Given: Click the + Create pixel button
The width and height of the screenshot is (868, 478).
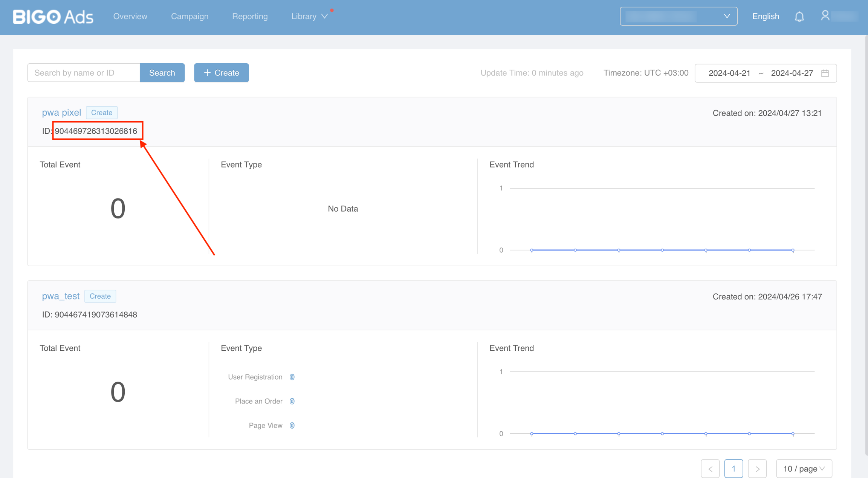Looking at the screenshot, I should click(222, 73).
